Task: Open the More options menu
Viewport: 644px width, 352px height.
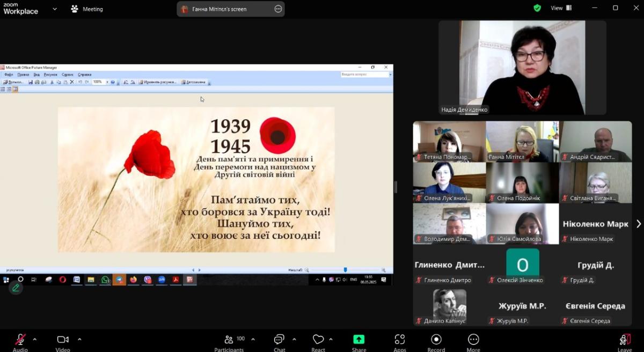Action: click(473, 340)
